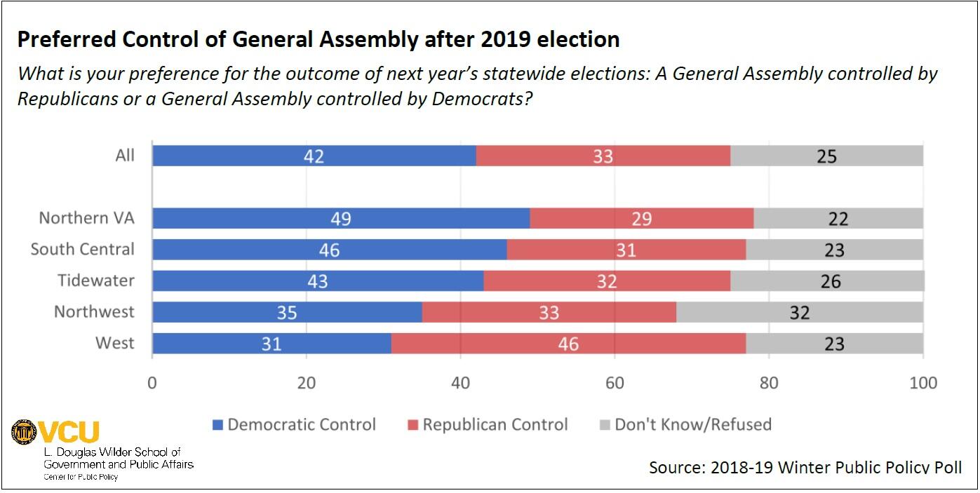Screen dimensions: 980x493
Task: Click the red 33 segment in All bar
Action: coord(603,156)
